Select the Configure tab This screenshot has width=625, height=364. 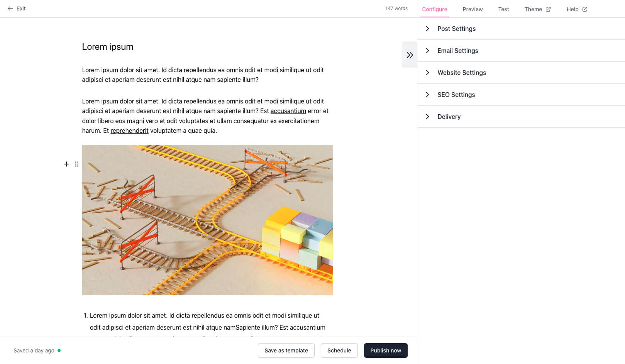[435, 9]
